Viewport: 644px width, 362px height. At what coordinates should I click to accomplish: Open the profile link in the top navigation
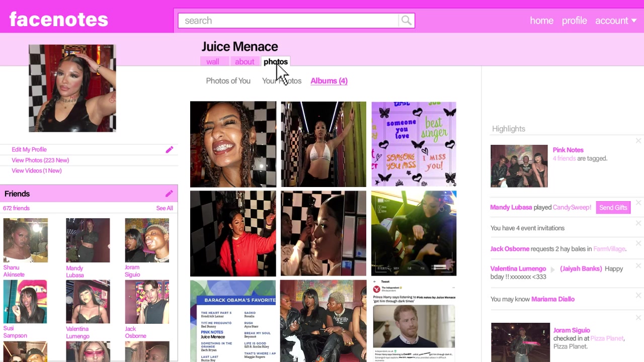574,21
